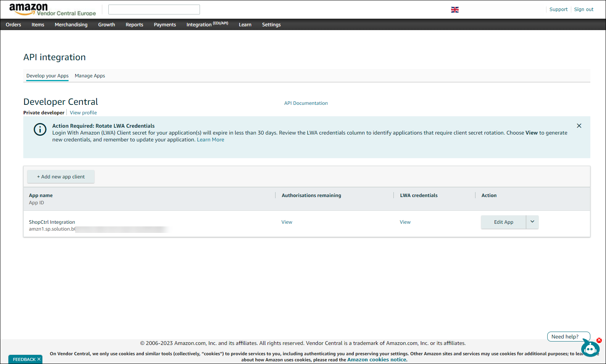Open the Amazon cookies notice link
606x364 pixels.
(x=377, y=360)
